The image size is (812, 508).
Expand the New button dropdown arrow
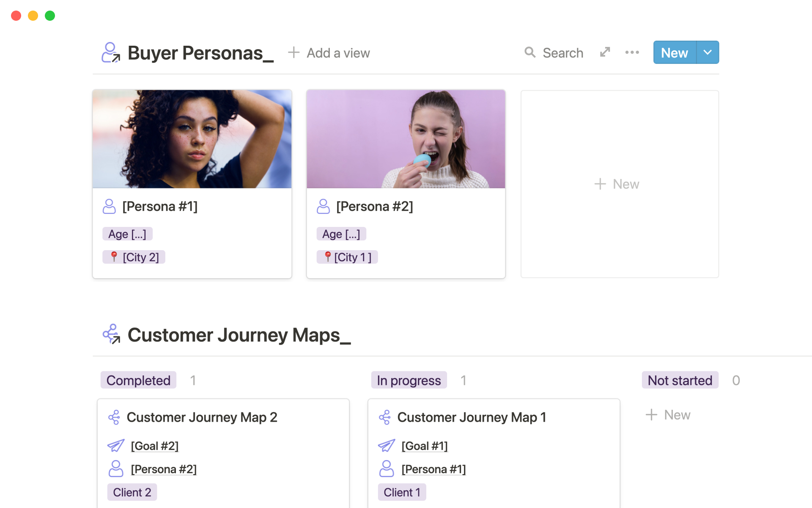[708, 52]
